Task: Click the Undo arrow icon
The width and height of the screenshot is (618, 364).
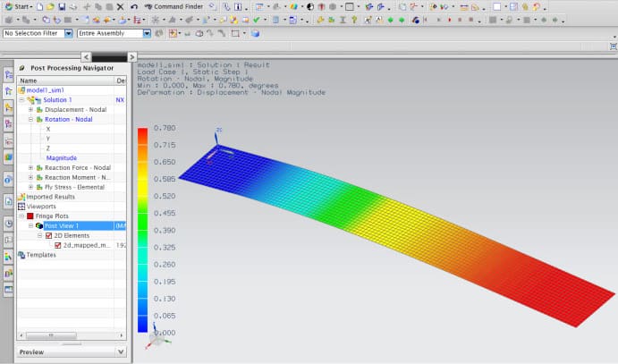Action: click(x=134, y=6)
